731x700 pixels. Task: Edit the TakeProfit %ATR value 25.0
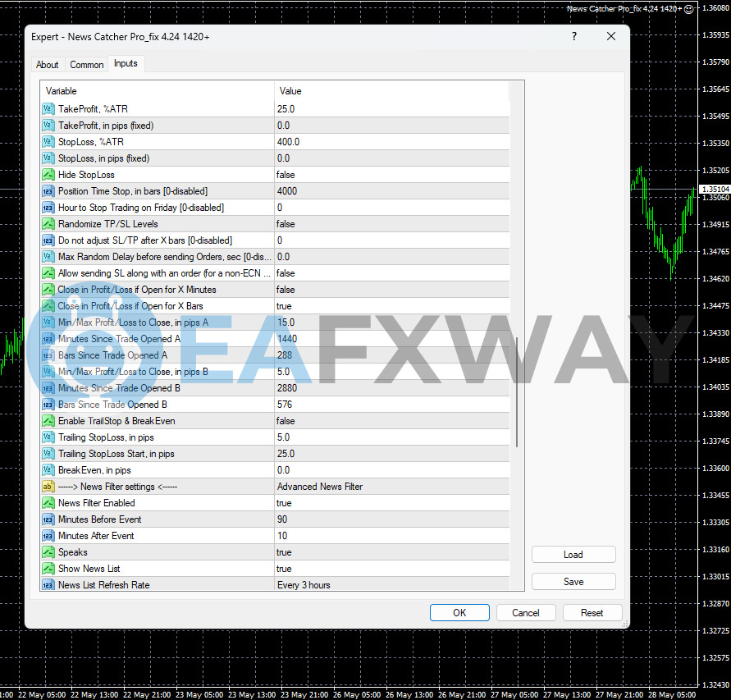391,109
